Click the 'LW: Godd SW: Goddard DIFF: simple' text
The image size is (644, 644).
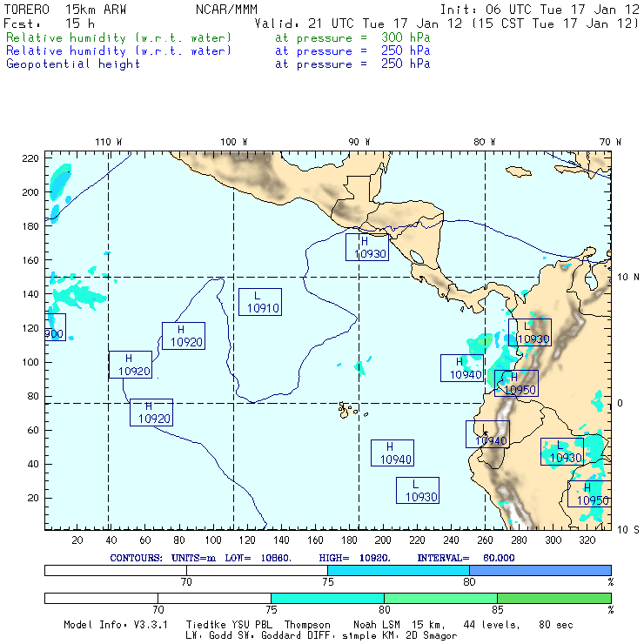point(281,636)
